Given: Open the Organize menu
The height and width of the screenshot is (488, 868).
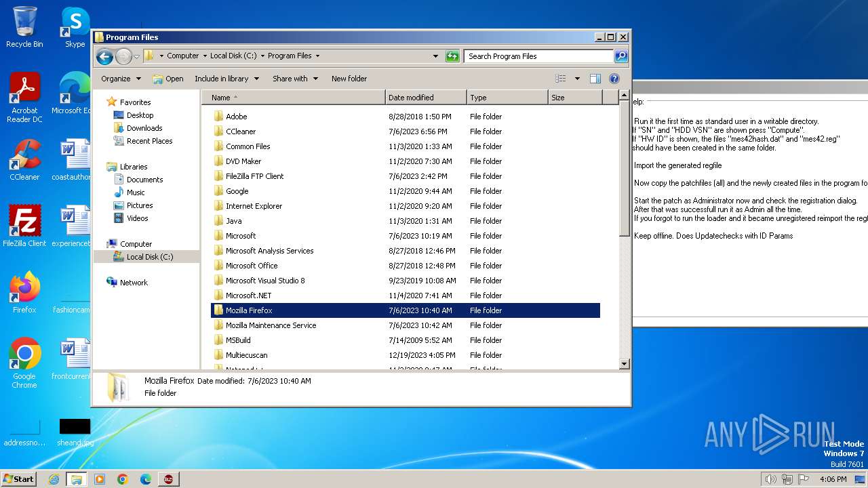Looking at the screenshot, I should pyautogui.click(x=121, y=79).
